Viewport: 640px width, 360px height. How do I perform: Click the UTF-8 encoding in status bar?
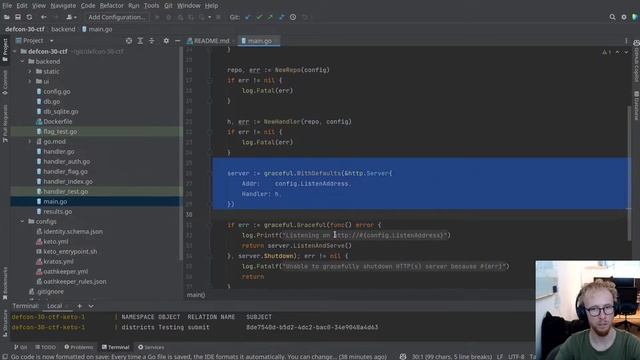(516, 357)
